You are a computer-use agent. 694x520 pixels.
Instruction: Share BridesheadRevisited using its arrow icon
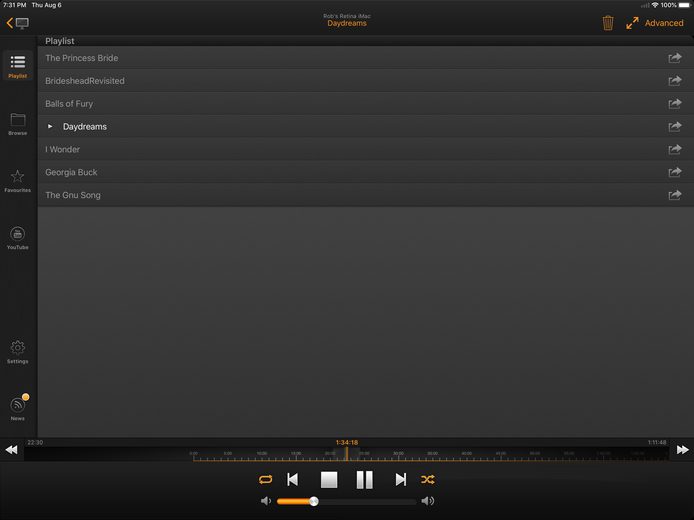[x=675, y=81]
